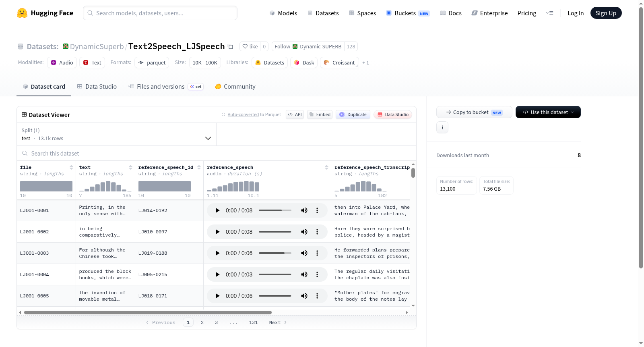This screenshot has height=347, width=644.
Task: Expand the Use this dataset dropdown
Action: tap(548, 112)
